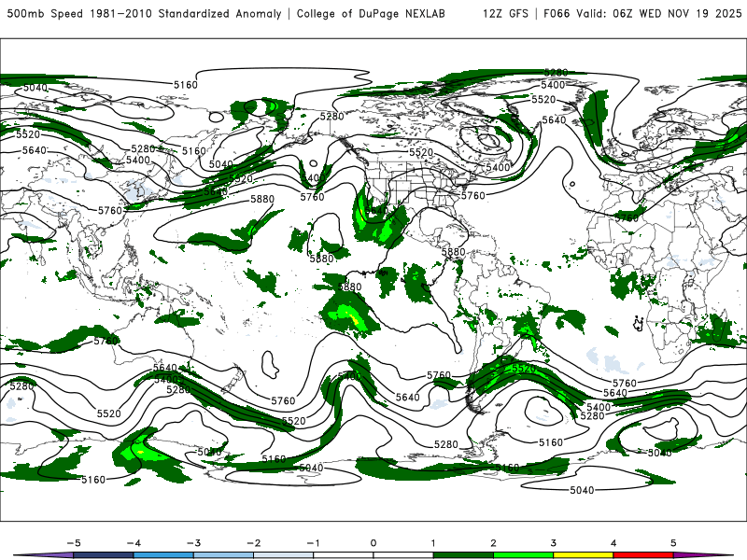
Task: Select the red 4 to 5 colorbar segment
Action: point(643,555)
